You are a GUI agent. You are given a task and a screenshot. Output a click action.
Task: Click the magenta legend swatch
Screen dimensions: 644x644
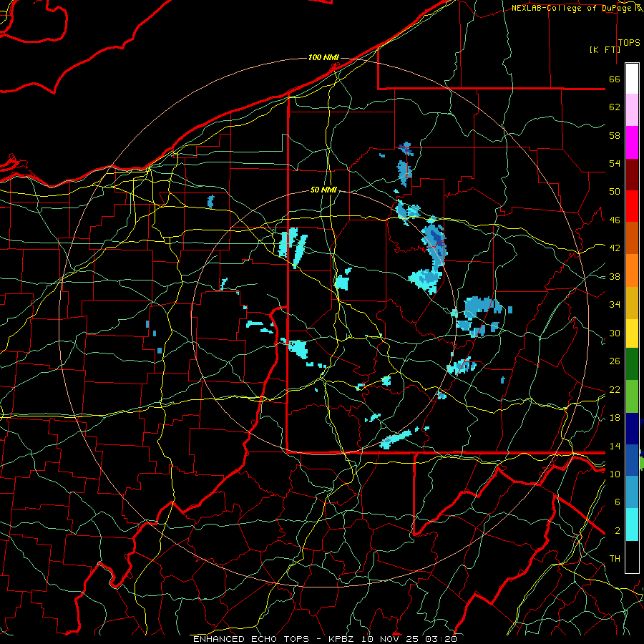click(632, 142)
